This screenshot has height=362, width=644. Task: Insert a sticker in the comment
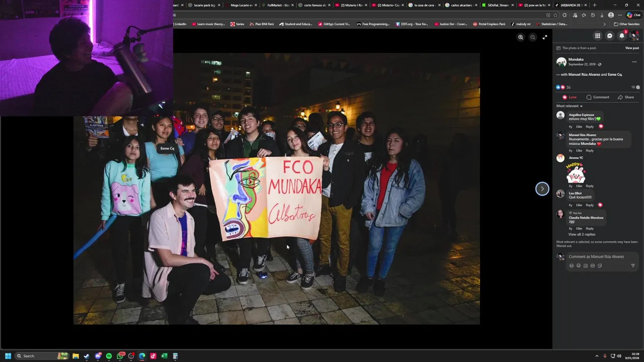600,266
